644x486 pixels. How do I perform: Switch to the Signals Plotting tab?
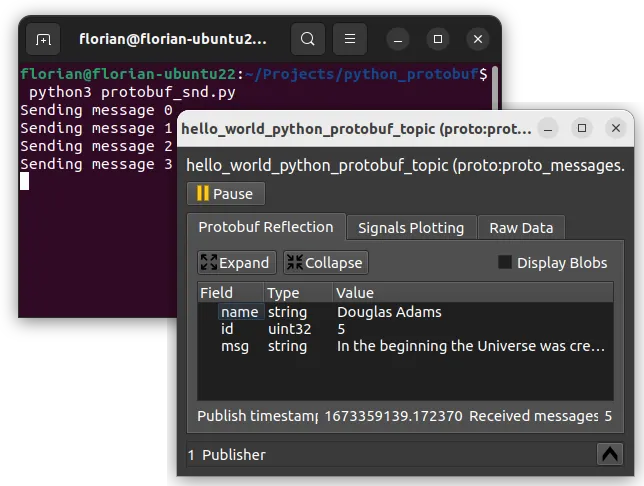click(x=411, y=228)
